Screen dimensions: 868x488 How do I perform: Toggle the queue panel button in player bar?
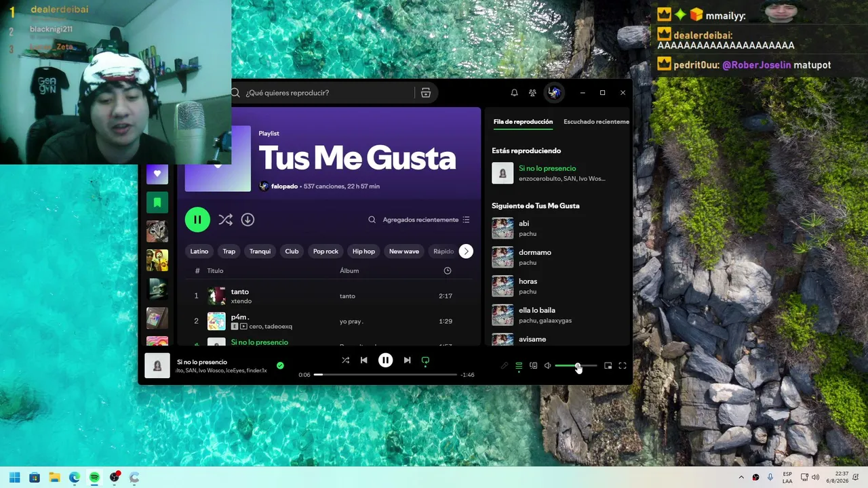(x=519, y=366)
